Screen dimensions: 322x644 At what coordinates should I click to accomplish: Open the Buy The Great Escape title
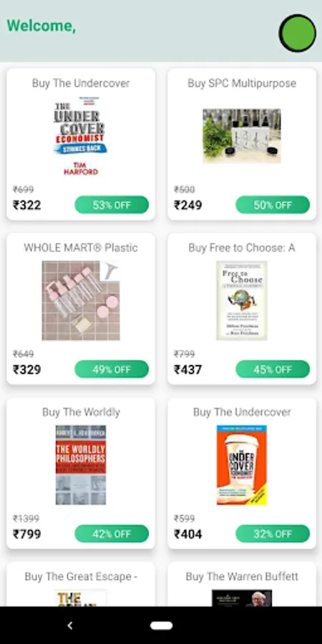[x=80, y=577]
